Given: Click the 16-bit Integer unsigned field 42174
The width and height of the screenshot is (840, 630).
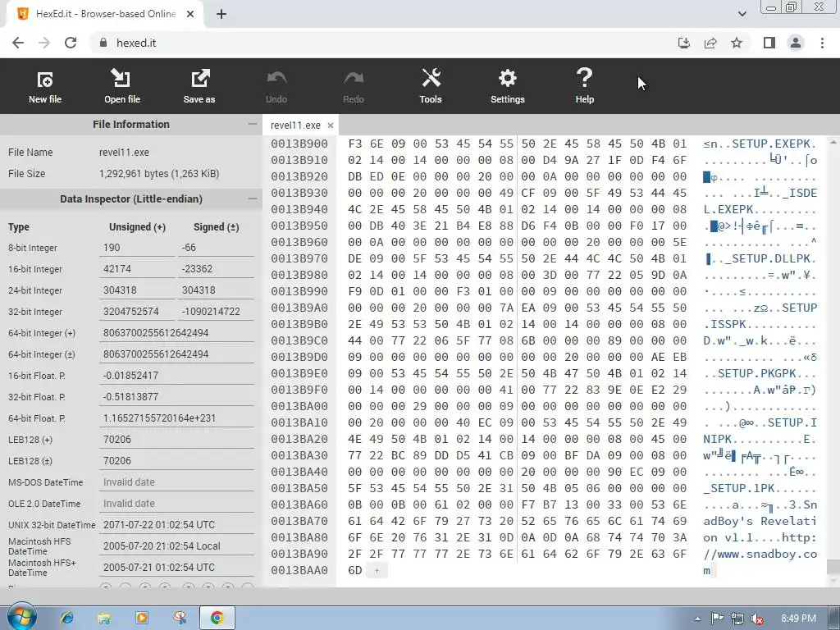Looking at the screenshot, I should pyautogui.click(x=137, y=269).
